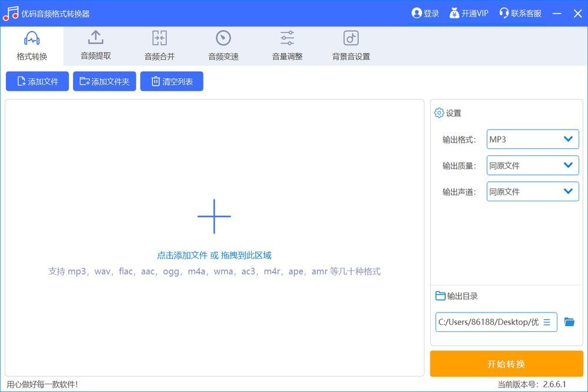Click 清空列表 to clear the list
This screenshot has width=588, height=392.
(x=171, y=82)
